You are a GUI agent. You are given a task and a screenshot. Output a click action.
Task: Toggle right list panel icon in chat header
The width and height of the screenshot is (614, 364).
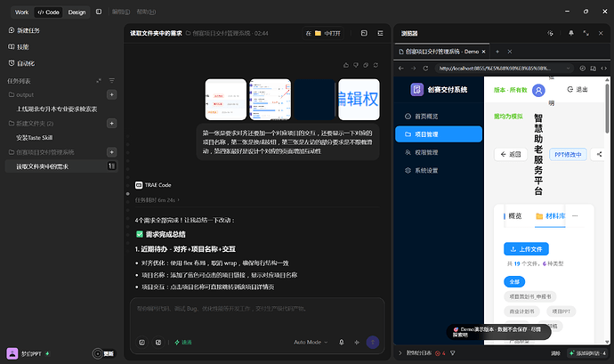pos(380,33)
